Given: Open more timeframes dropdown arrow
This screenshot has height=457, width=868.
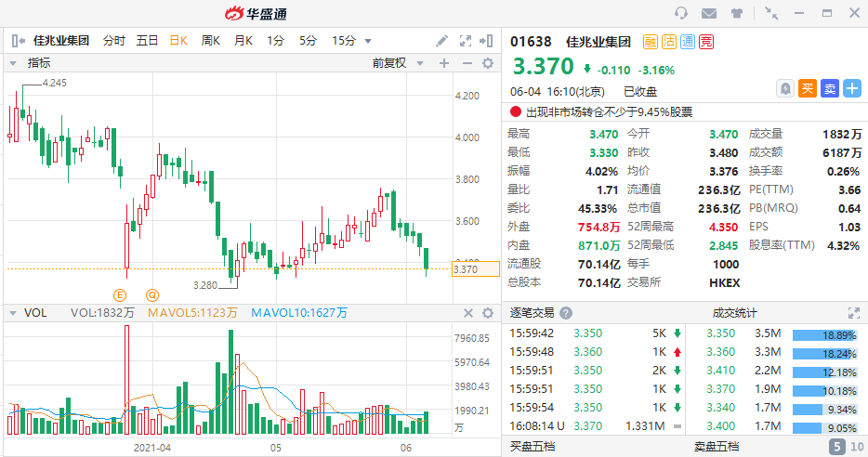Looking at the screenshot, I should coord(368,41).
